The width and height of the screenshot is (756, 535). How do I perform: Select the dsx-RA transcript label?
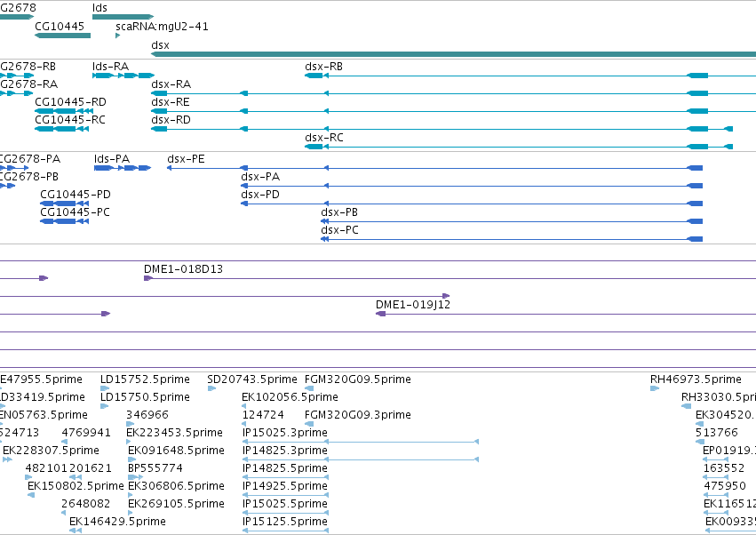[x=171, y=84]
